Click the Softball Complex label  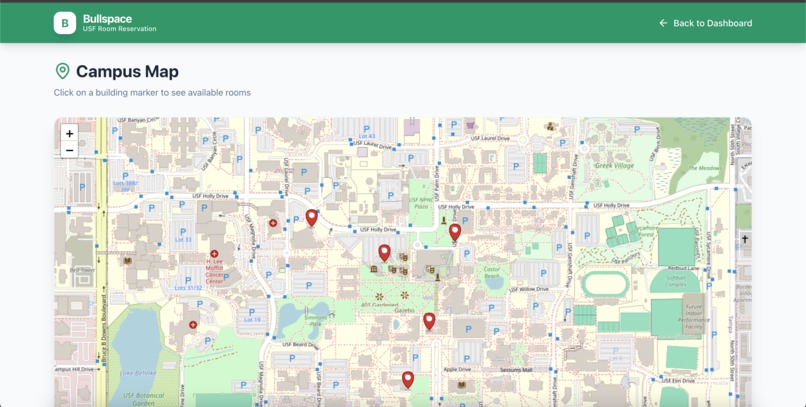pyautogui.click(x=675, y=281)
